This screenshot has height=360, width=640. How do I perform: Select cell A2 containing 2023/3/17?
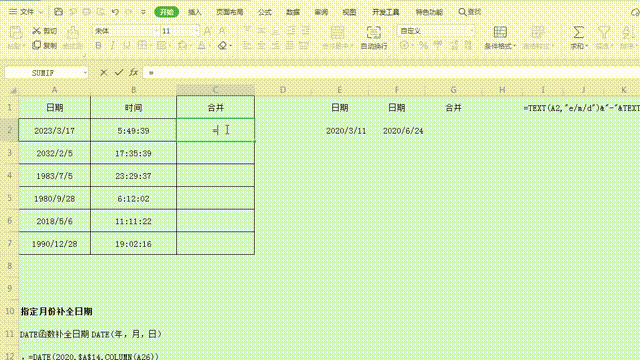(54, 130)
